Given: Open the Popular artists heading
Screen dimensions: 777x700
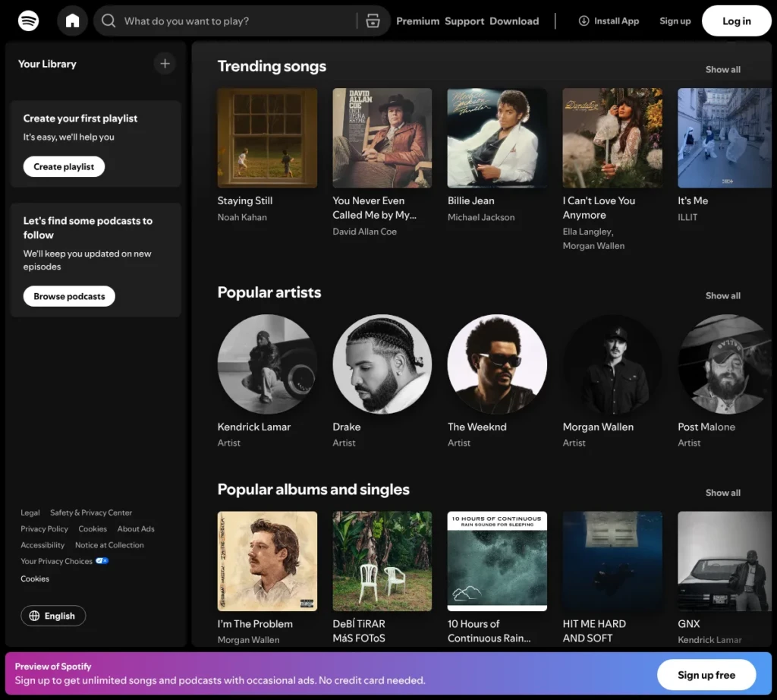Looking at the screenshot, I should point(269,292).
